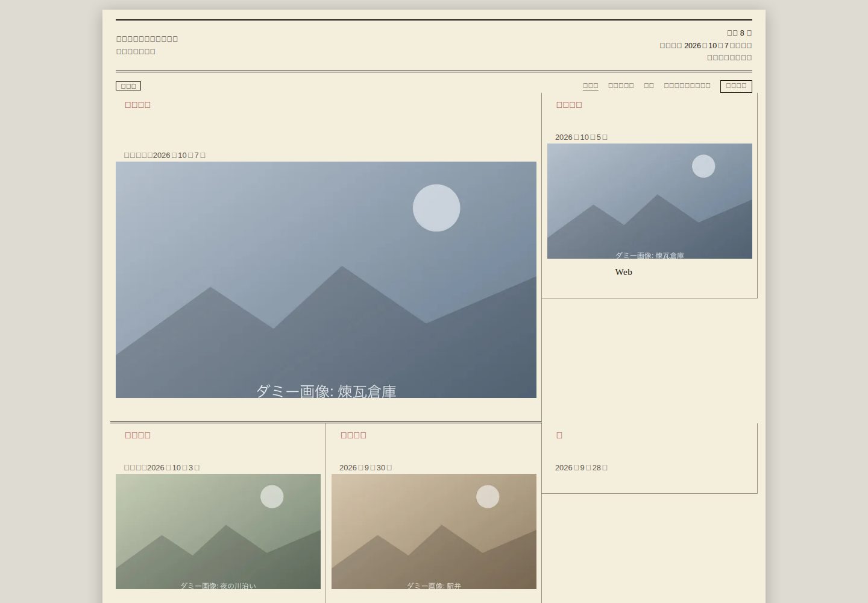Click the sidebar article date 2026 10 5
This screenshot has width=868, height=603.
[x=581, y=137]
